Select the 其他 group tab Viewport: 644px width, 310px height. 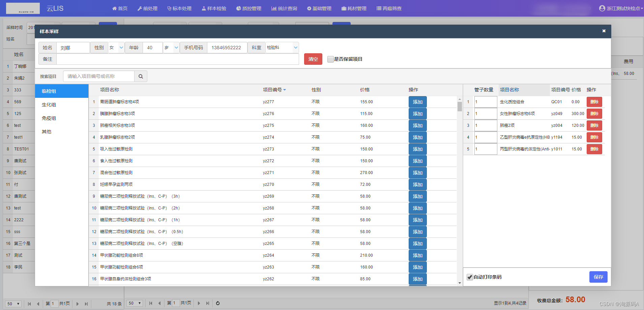(62, 132)
